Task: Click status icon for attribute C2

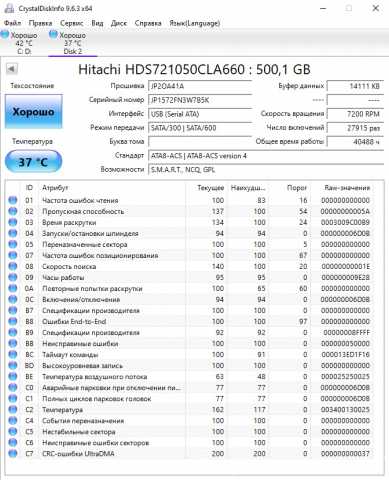Action: tap(13, 409)
